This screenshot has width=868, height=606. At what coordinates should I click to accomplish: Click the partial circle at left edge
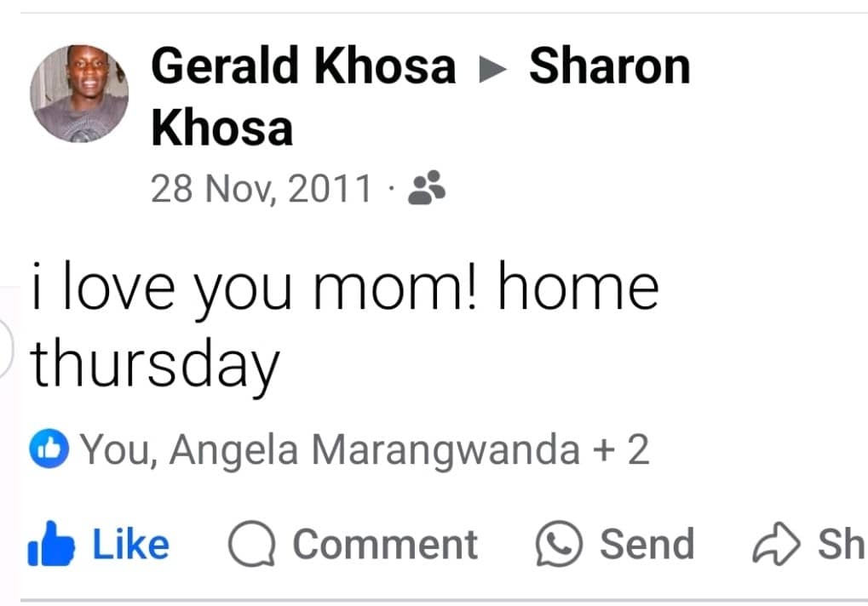[5, 348]
